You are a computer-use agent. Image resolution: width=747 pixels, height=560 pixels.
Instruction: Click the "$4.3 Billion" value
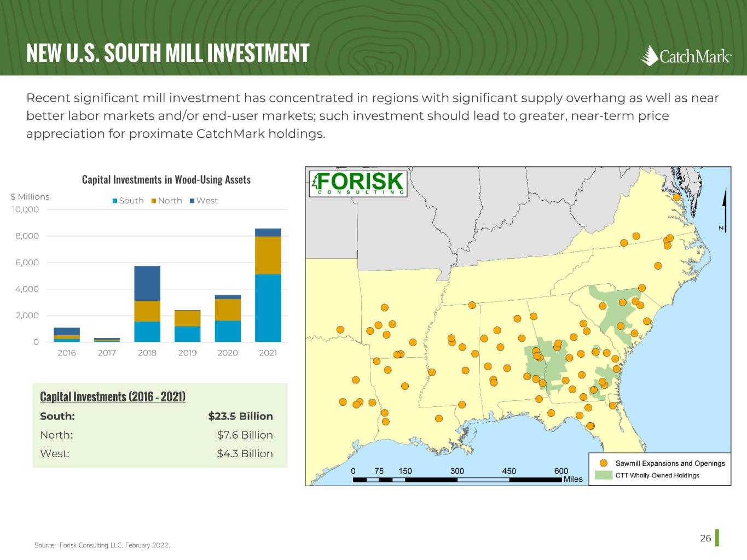click(x=245, y=453)
